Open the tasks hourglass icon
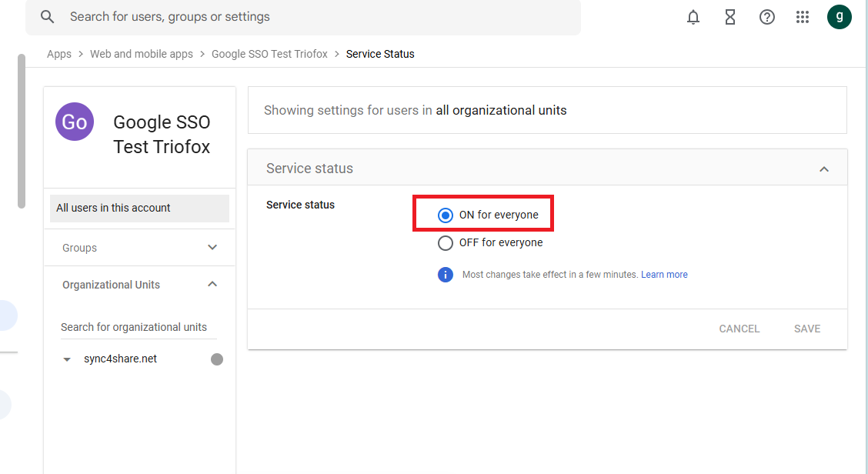Viewport: 868px width, 474px height. [x=730, y=17]
